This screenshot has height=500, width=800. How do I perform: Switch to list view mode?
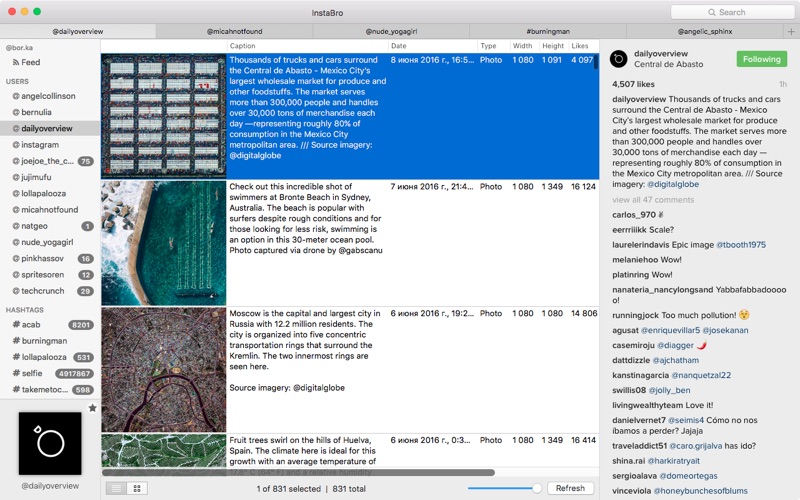click(116, 488)
